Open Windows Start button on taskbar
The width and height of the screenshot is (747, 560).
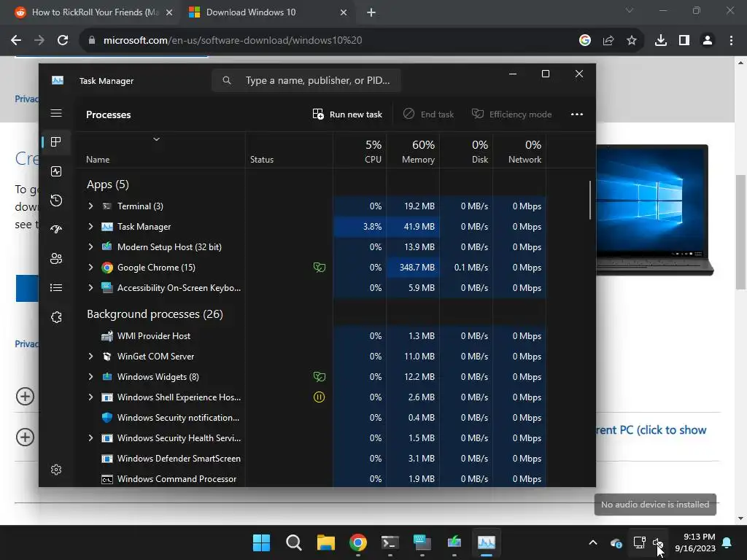(262, 542)
